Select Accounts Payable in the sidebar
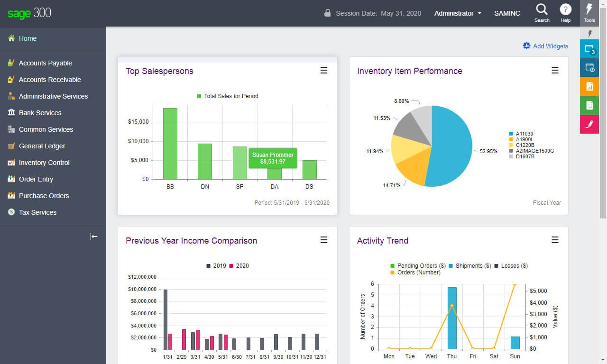607x364 pixels. [45, 63]
